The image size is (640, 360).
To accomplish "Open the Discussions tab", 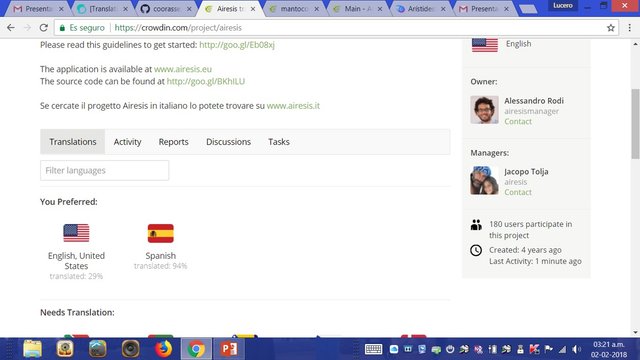I will [228, 142].
